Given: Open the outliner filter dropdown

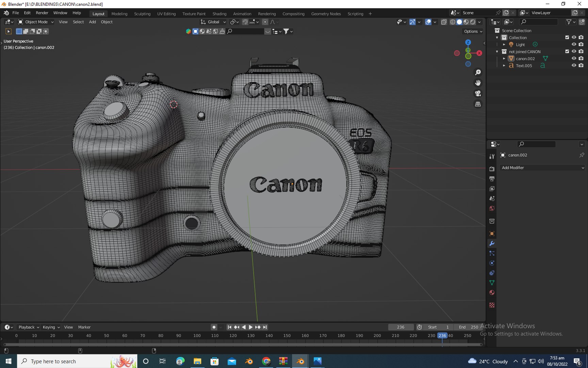Looking at the screenshot, I should [x=571, y=22].
